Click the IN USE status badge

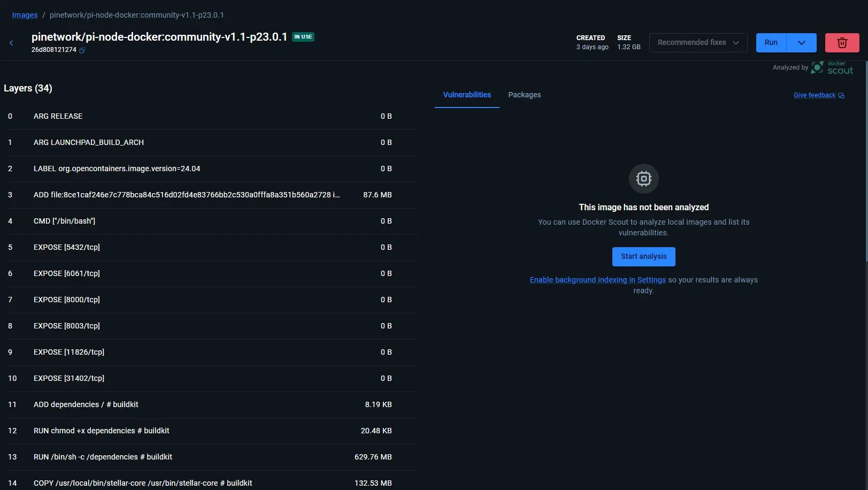[303, 37]
